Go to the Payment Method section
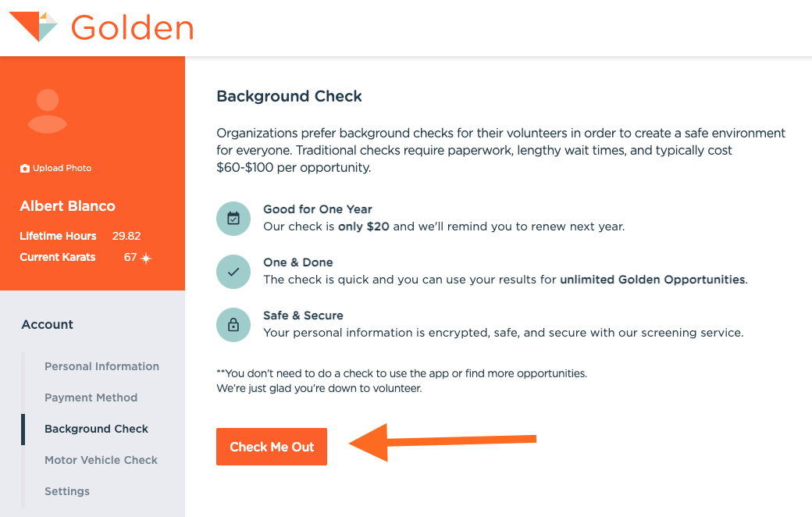The height and width of the screenshot is (517, 812). [91, 398]
